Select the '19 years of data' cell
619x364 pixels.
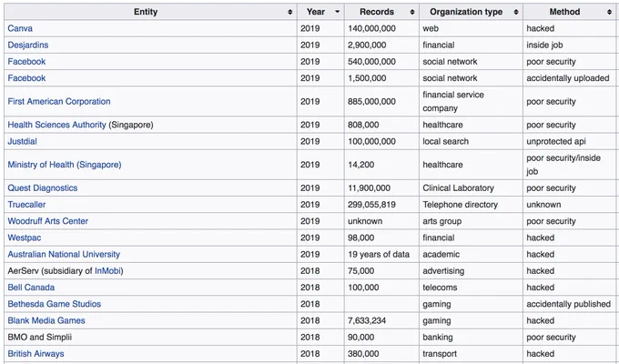[x=381, y=254]
